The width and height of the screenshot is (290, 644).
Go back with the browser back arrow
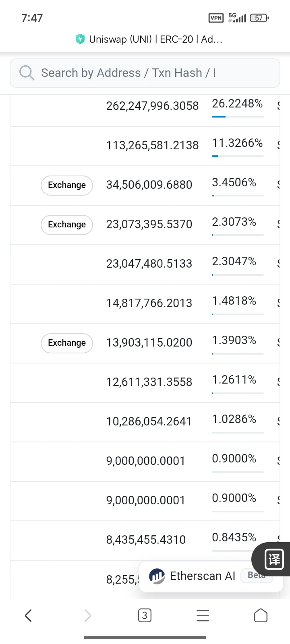coord(28,615)
